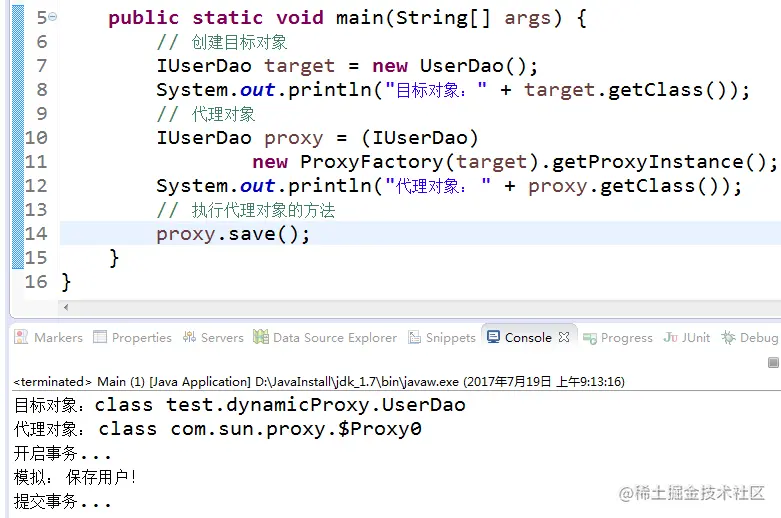Click the '// 创建目标对象' comment

pyautogui.click(x=222, y=42)
